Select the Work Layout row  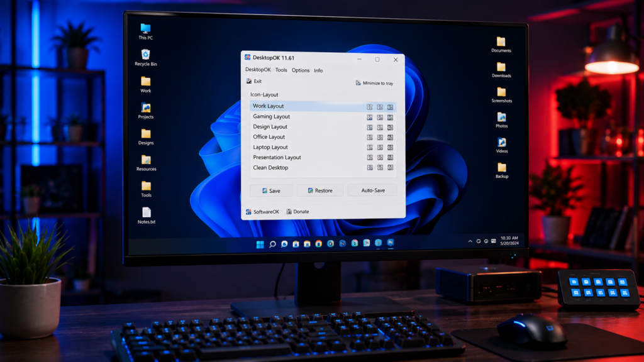[323, 106]
